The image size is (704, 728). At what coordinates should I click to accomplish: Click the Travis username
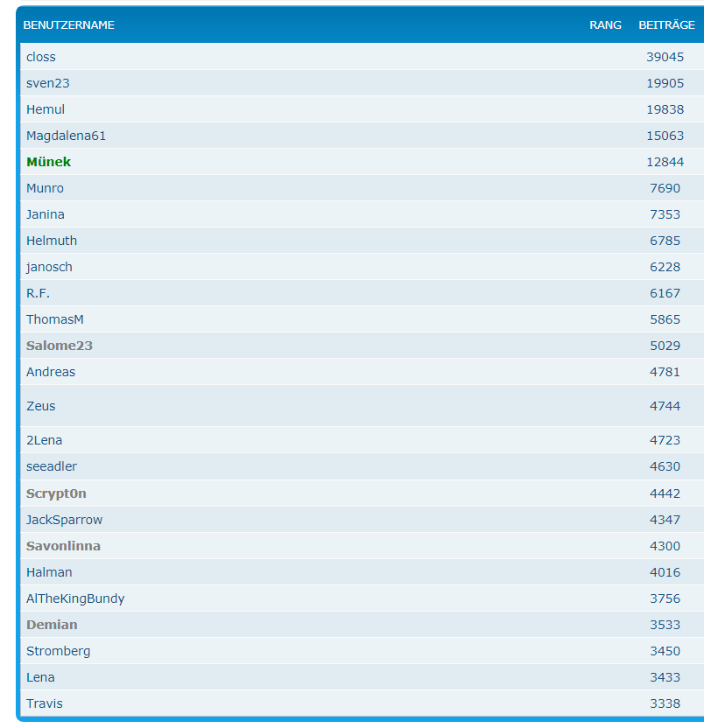(45, 703)
